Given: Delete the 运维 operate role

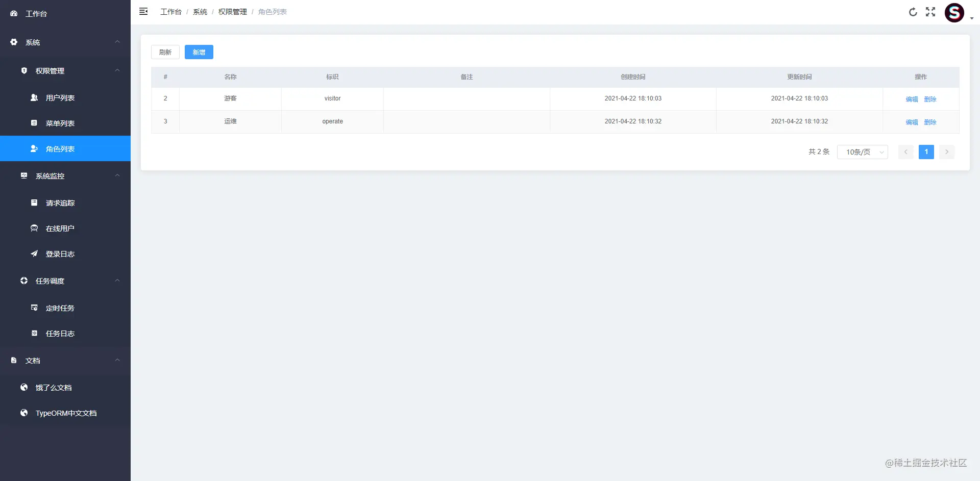Looking at the screenshot, I should pyautogui.click(x=930, y=122).
